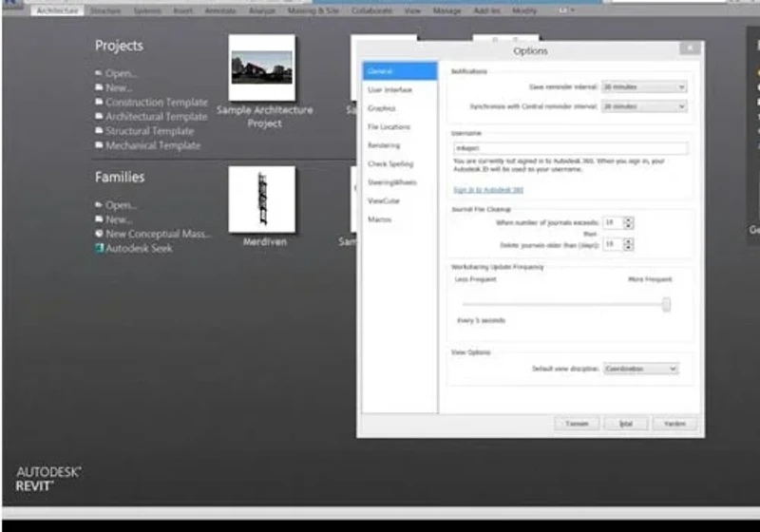Image resolution: width=760 pixels, height=532 pixels.
Task: Select File Locations in Options list
Action: tap(400, 126)
